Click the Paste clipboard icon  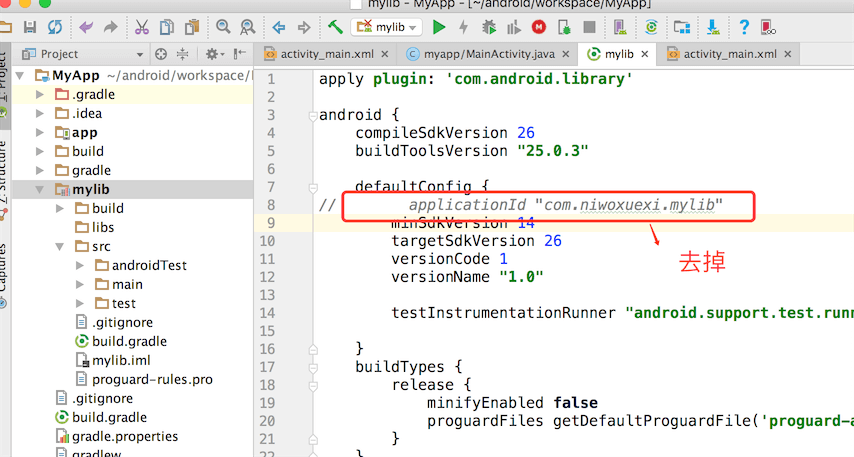tap(192, 27)
